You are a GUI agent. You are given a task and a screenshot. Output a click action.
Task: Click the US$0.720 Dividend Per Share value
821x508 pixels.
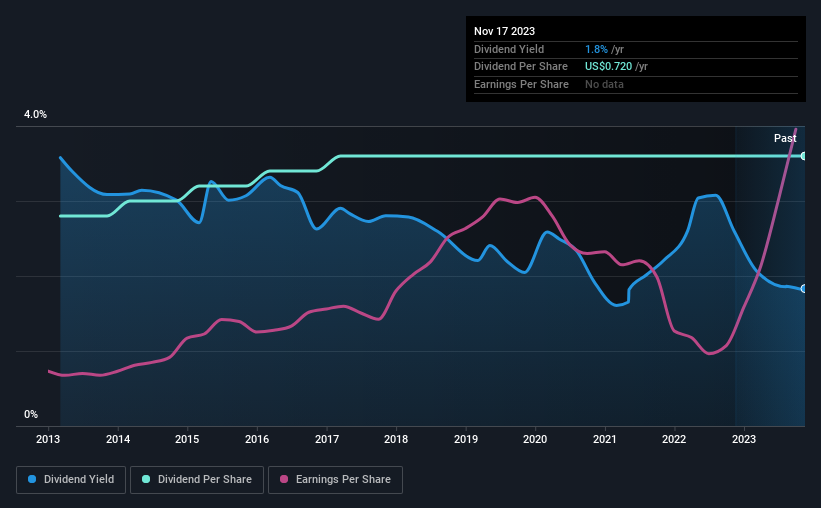click(x=608, y=67)
